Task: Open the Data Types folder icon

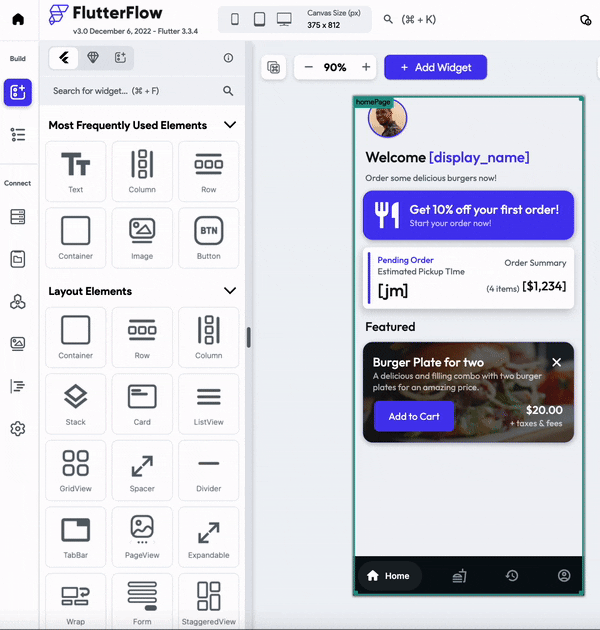Action: pyautogui.click(x=18, y=259)
